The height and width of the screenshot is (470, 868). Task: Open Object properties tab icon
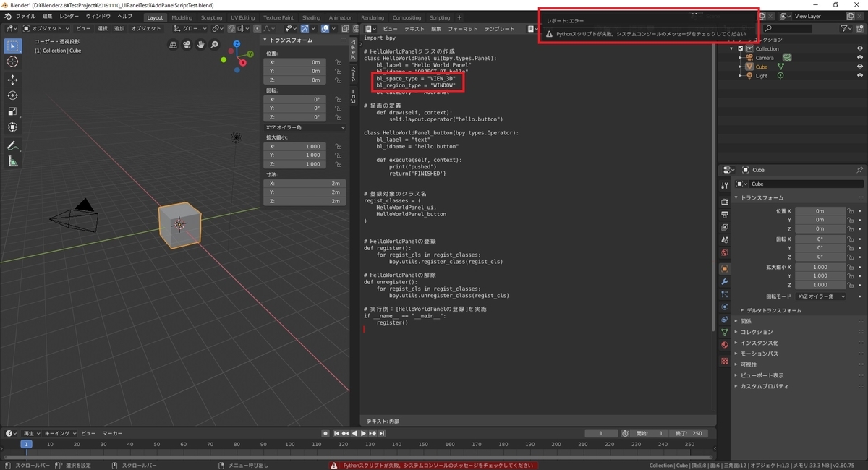coord(725,269)
